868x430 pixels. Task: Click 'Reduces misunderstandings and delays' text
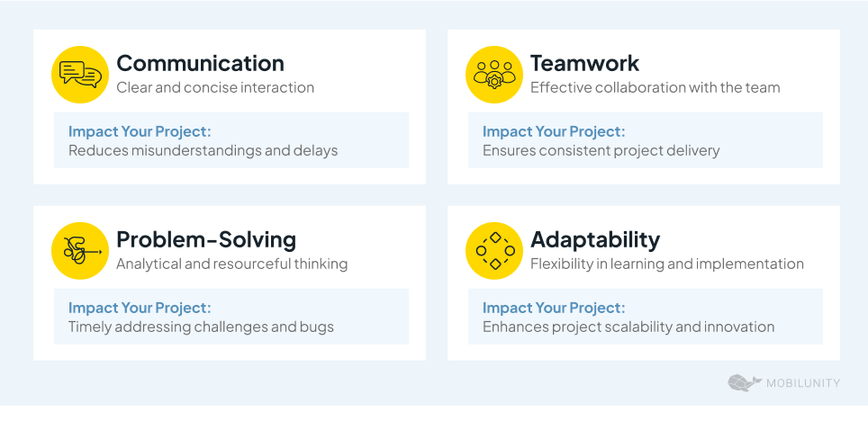(203, 150)
